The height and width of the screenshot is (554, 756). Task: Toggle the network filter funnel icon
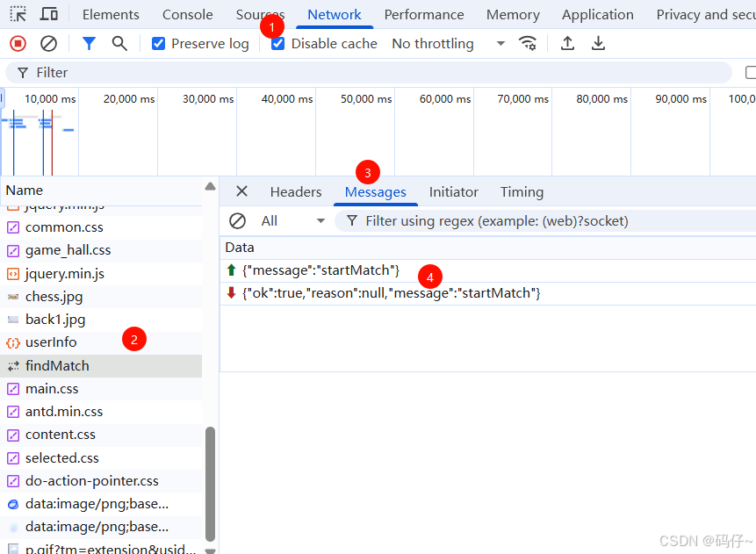coord(89,43)
